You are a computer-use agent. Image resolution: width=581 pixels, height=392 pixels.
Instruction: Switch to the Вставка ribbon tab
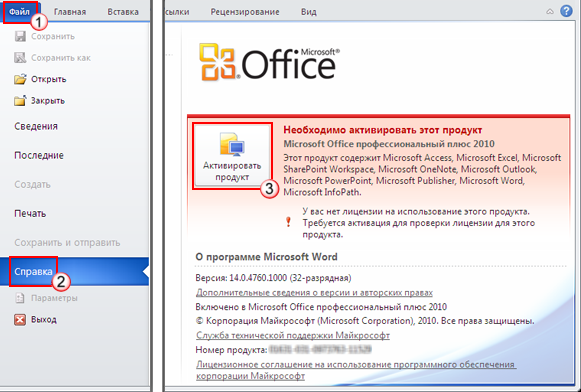(x=123, y=12)
